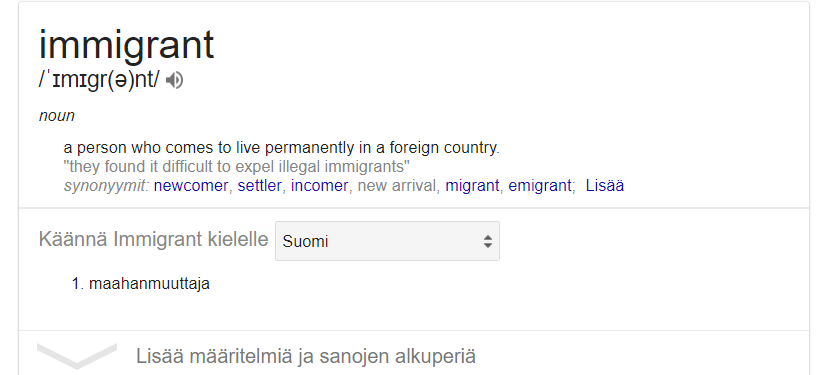This screenshot has height=375, width=820.
Task: Play the pronunciation audio speaker icon
Action: [175, 81]
